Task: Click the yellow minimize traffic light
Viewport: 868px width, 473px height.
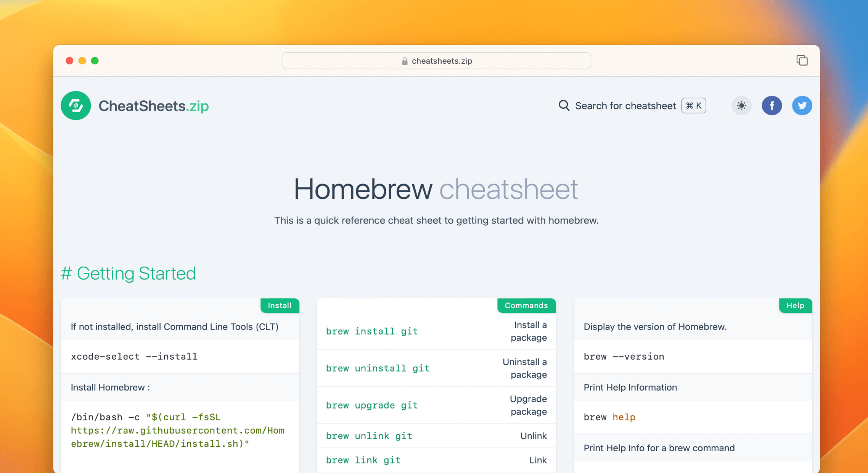Action: (x=82, y=61)
